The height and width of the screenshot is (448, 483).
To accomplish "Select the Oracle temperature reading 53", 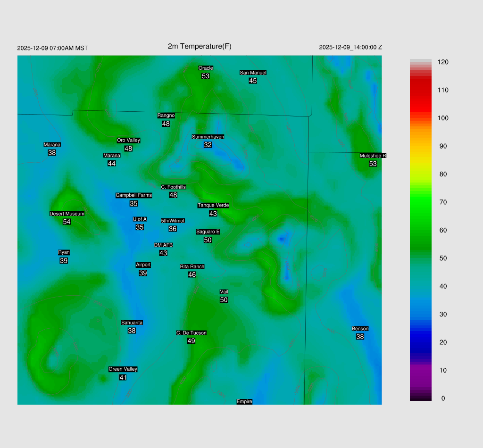I will tap(206, 76).
